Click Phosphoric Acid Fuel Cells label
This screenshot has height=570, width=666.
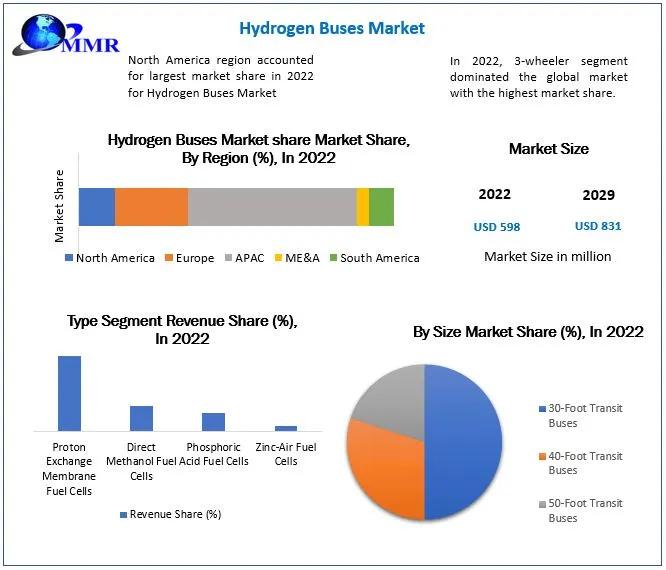[214, 454]
